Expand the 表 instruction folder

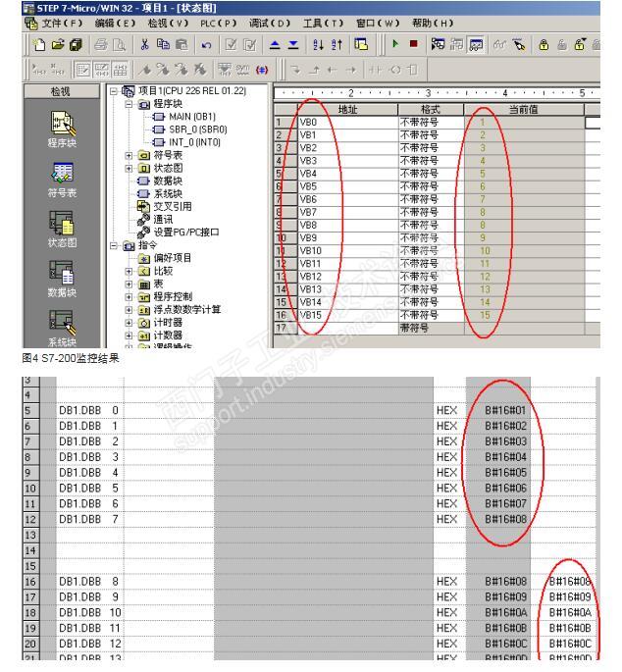coord(129,284)
